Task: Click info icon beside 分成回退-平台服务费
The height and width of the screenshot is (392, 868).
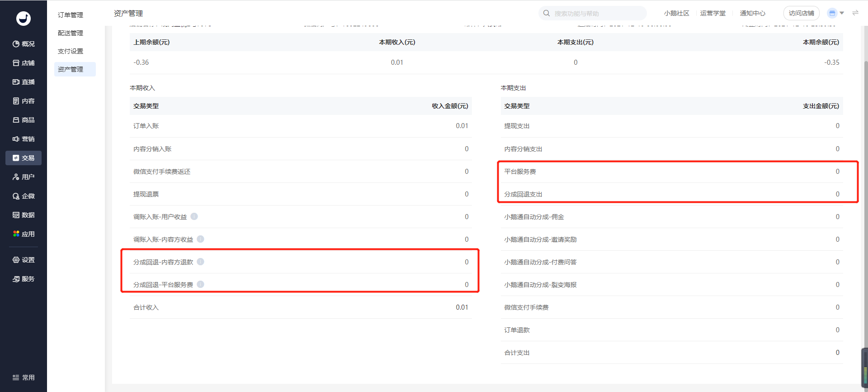Action: (201, 284)
